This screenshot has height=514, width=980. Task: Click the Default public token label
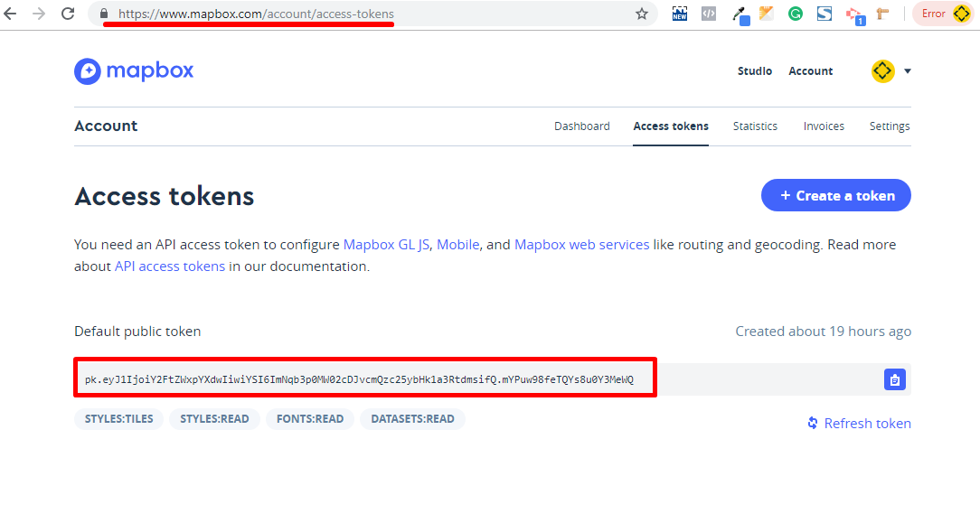pyautogui.click(x=137, y=331)
